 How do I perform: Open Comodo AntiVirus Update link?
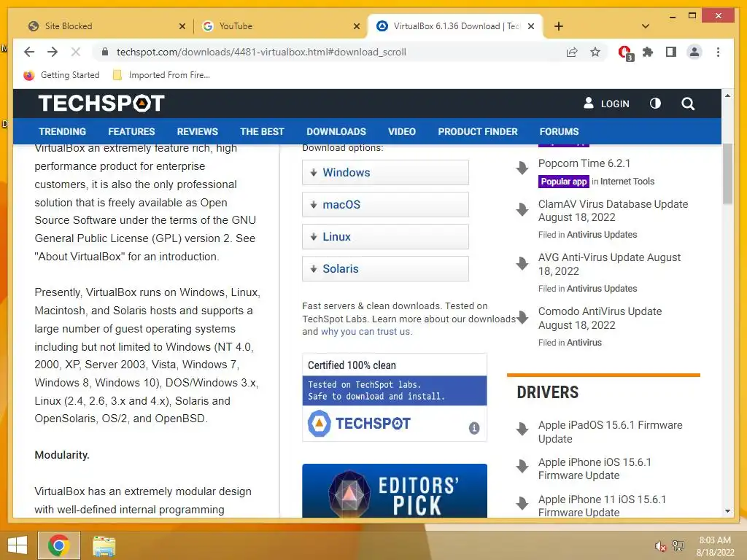(x=600, y=318)
